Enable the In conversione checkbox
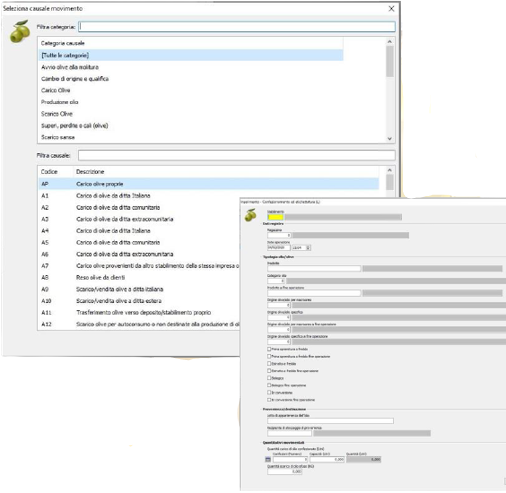This screenshot has height=493, width=506. (x=269, y=392)
